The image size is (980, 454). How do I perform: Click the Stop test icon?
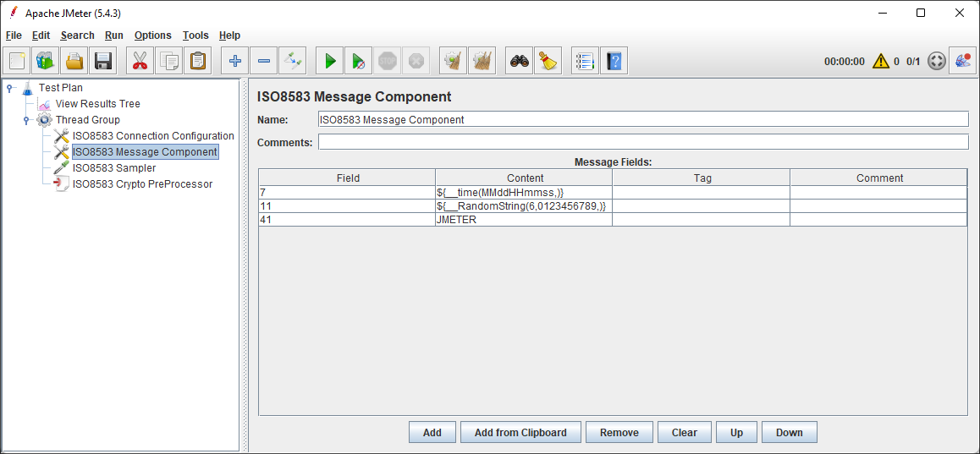[388, 61]
